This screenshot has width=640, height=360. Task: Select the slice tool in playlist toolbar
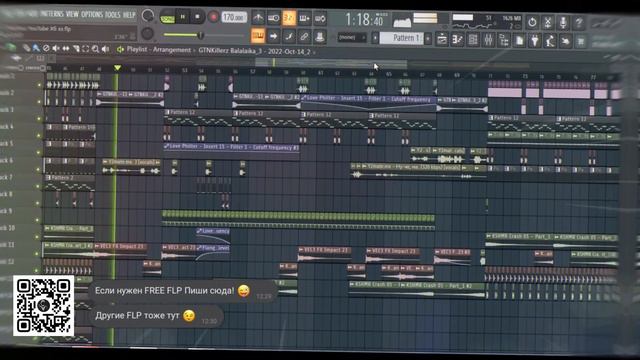click(76, 49)
